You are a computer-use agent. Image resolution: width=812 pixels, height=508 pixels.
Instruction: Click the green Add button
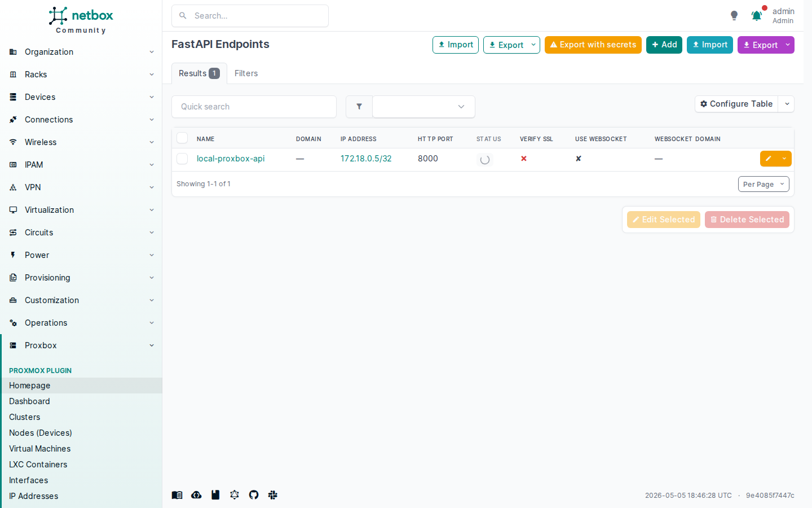(x=664, y=45)
